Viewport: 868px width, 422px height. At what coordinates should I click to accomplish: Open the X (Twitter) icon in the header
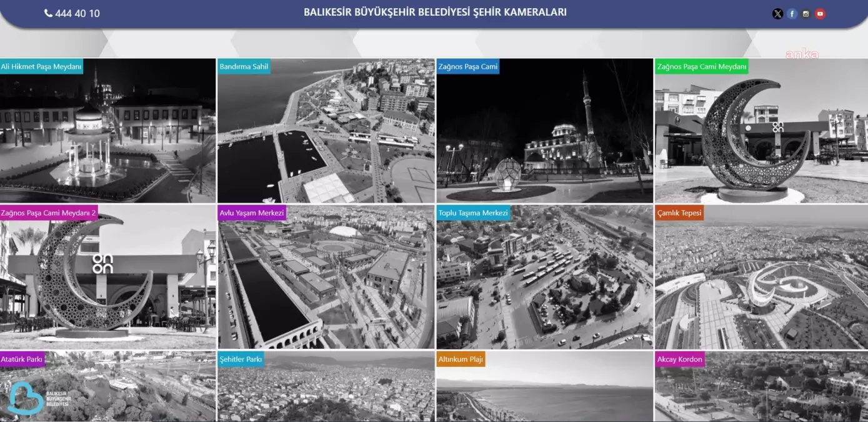coord(777,13)
